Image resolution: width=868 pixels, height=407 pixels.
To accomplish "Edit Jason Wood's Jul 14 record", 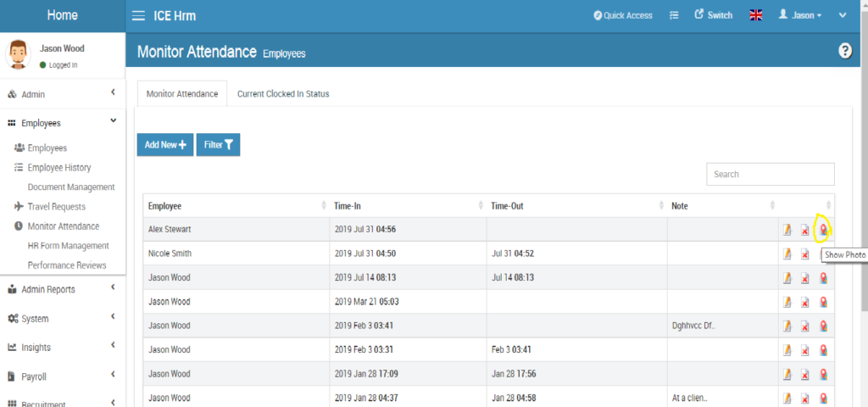I will click(787, 278).
